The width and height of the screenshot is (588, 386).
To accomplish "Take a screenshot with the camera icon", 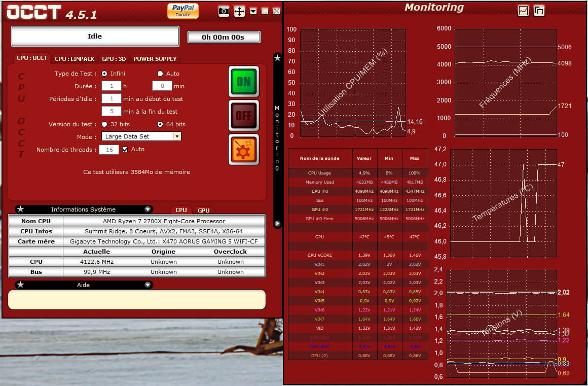I will (x=224, y=11).
